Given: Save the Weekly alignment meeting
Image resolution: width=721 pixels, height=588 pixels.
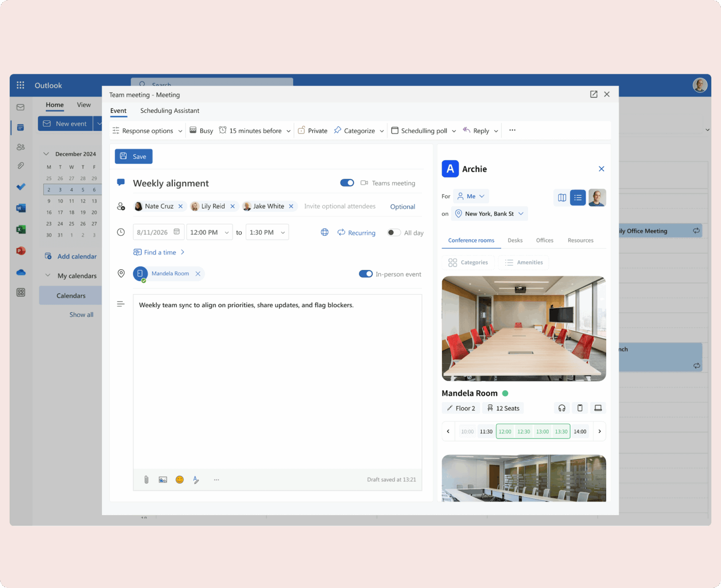Looking at the screenshot, I should 133,156.
